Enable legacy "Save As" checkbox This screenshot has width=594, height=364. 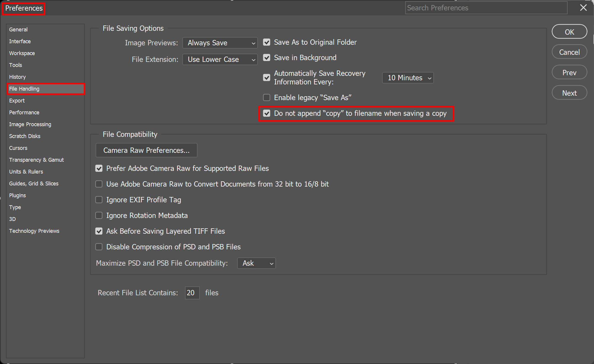coord(266,97)
